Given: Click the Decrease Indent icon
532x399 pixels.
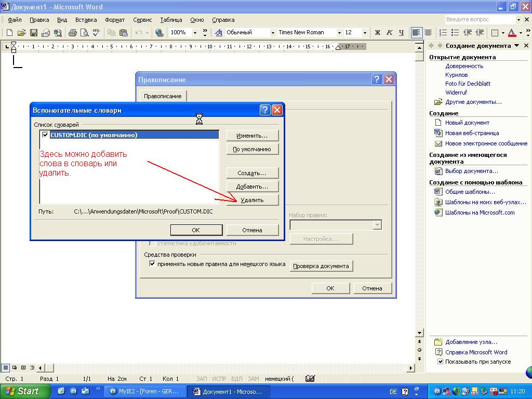Looking at the screenshot, I should coord(468,33).
